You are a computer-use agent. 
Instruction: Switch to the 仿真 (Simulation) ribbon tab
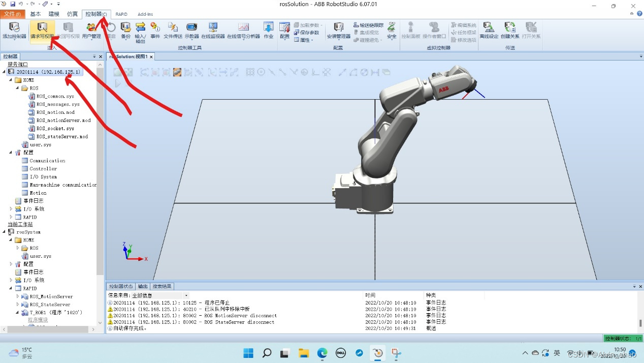tap(72, 14)
